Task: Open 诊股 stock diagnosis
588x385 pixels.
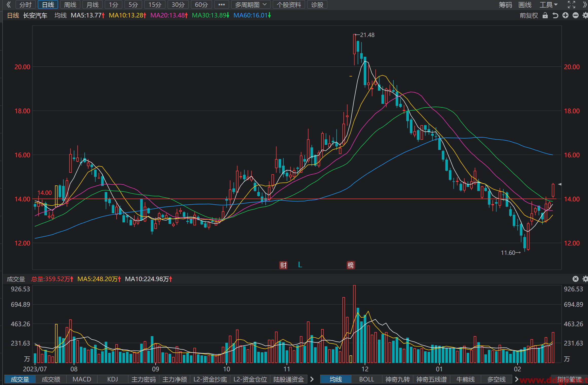Action: click(x=317, y=5)
